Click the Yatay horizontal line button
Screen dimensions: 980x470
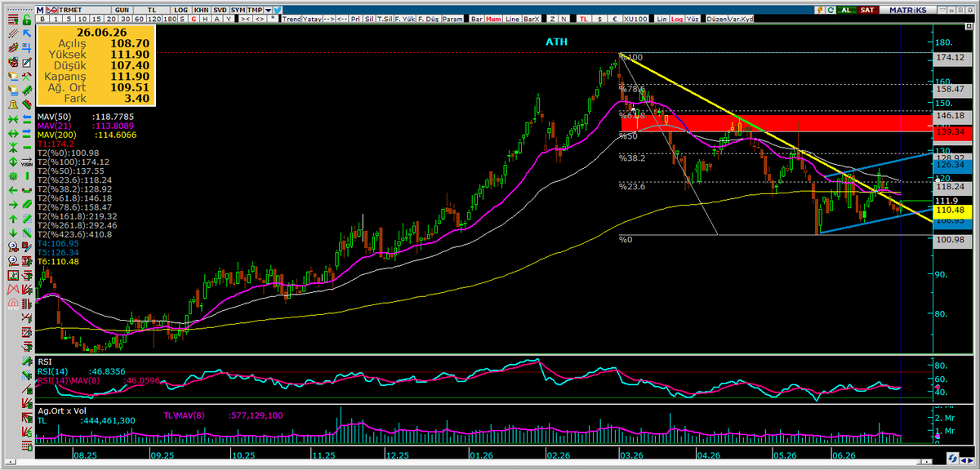click(x=312, y=19)
